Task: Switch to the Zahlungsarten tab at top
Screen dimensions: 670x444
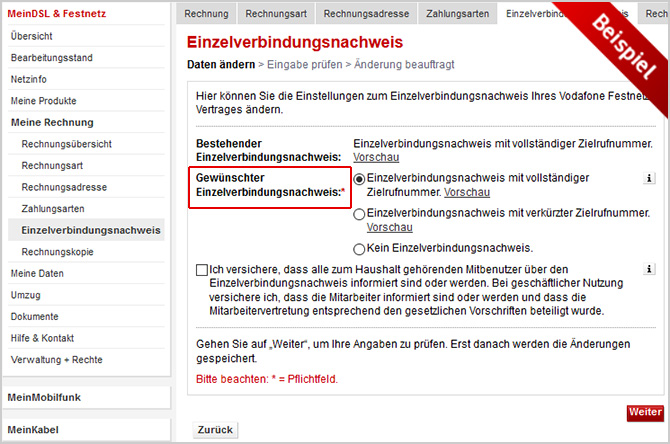Action: pyautogui.click(x=458, y=13)
